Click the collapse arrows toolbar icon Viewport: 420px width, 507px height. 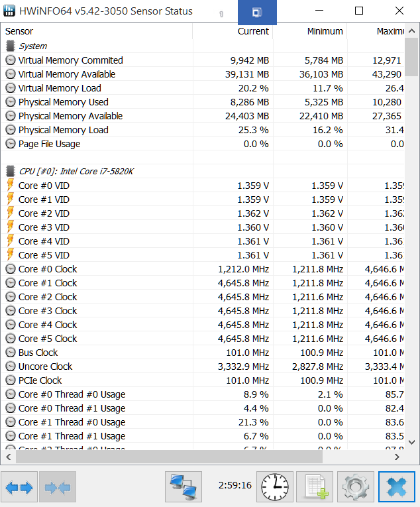pyautogui.click(x=58, y=487)
